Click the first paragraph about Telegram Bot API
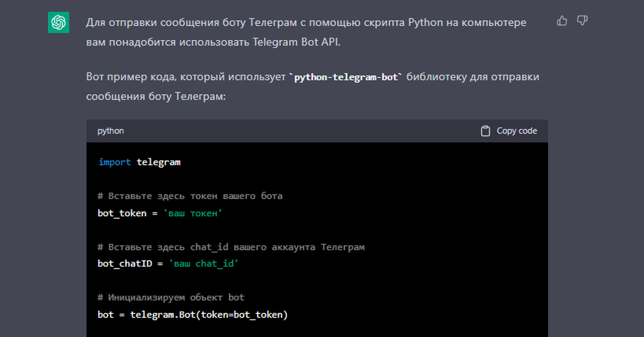Viewport: 644px width, 337px height. click(x=306, y=32)
